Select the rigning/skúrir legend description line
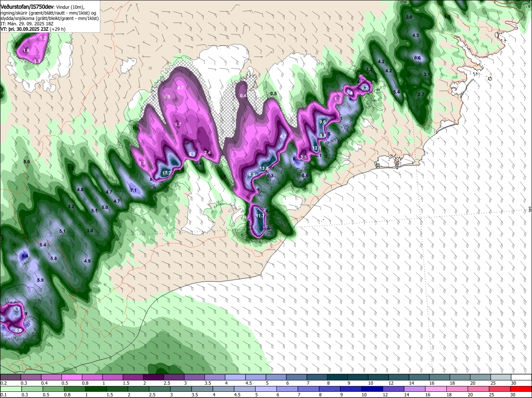Image resolution: width=532 pixels, height=398 pixels. pos(43,13)
